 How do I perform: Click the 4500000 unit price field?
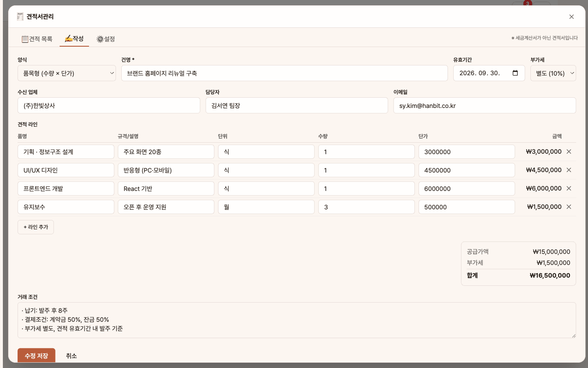tap(467, 170)
